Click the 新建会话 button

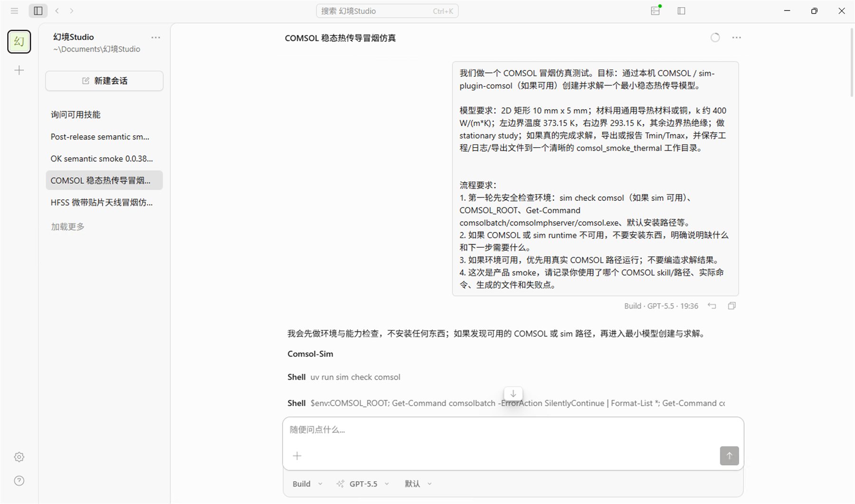[104, 81]
